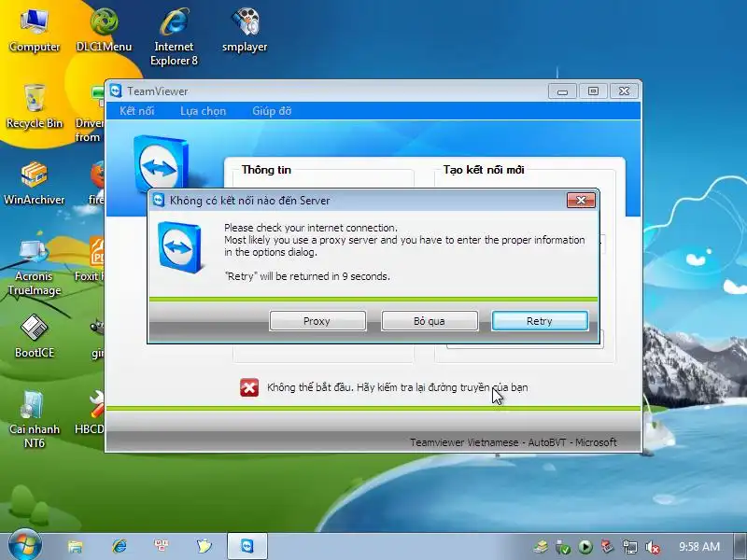Click the TeamViewer logo inside error dialog
Image resolution: width=747 pixels, height=560 pixels.
[179, 247]
